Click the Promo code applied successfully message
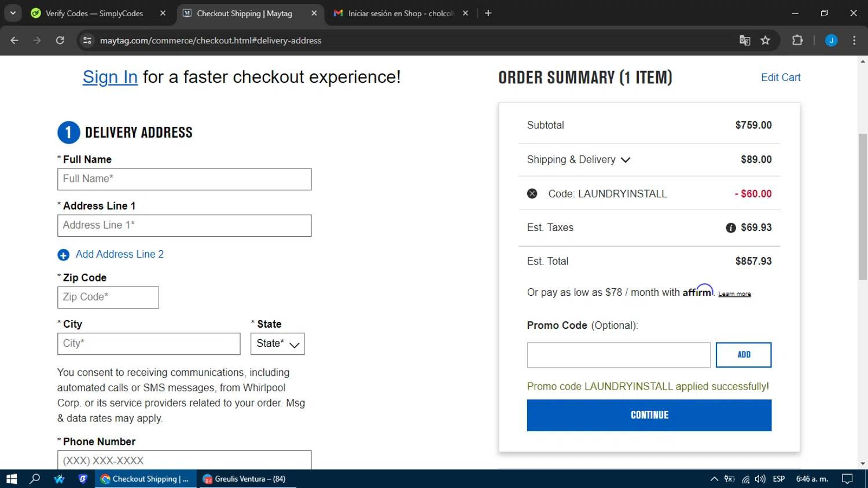The height and width of the screenshot is (488, 868). [x=648, y=387]
